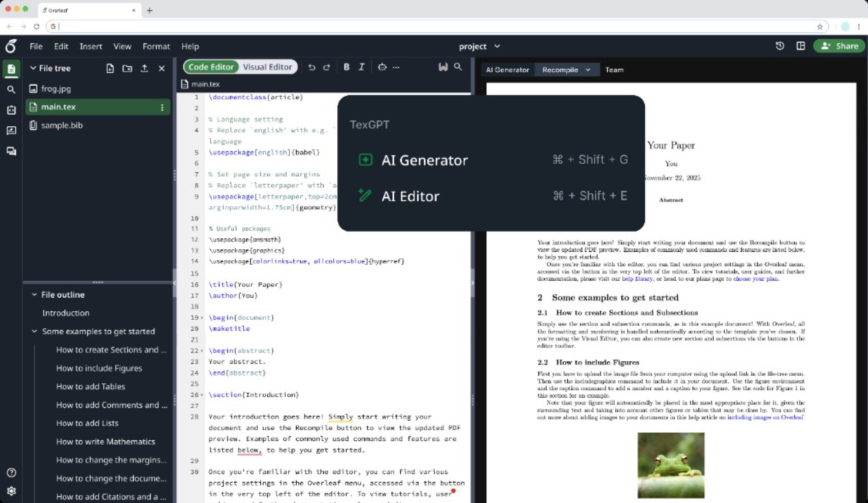Apply bold formatting
The height and width of the screenshot is (503, 868).
(x=346, y=67)
